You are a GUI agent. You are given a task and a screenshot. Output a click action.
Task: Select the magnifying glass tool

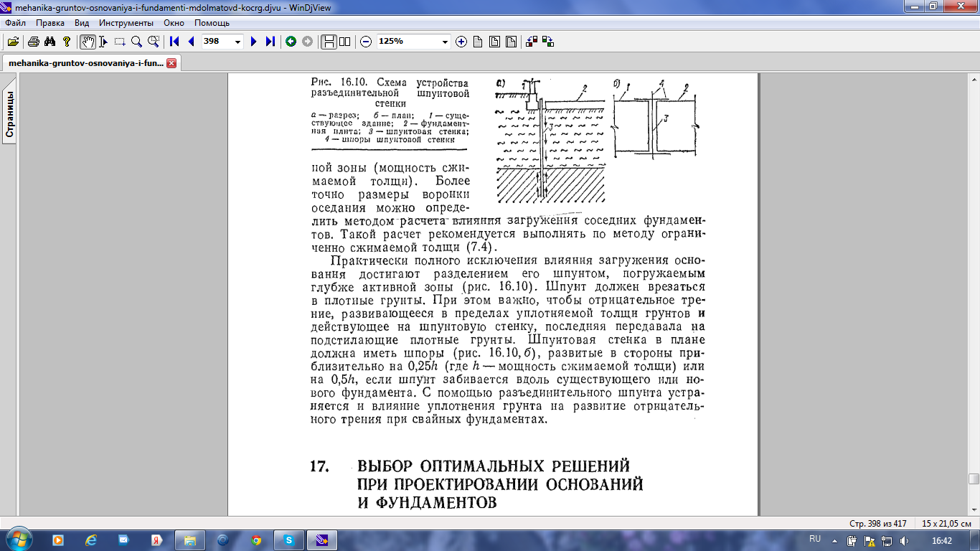click(136, 42)
